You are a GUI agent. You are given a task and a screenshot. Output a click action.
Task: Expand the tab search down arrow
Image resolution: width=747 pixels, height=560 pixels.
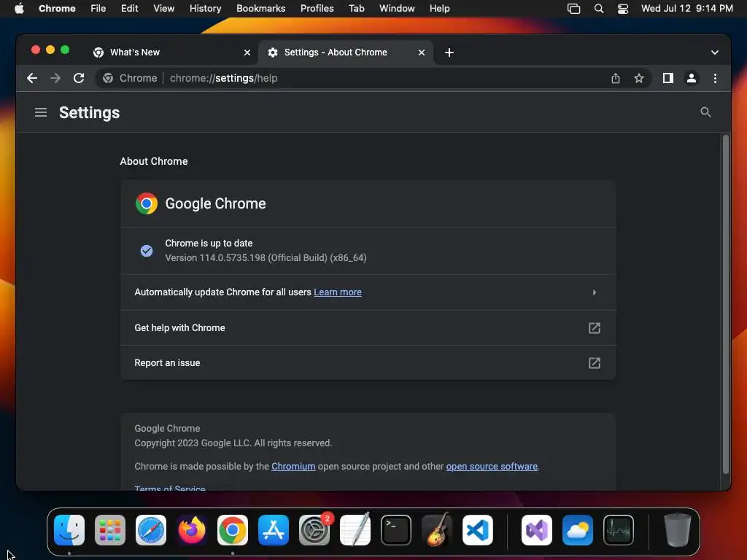pos(715,52)
